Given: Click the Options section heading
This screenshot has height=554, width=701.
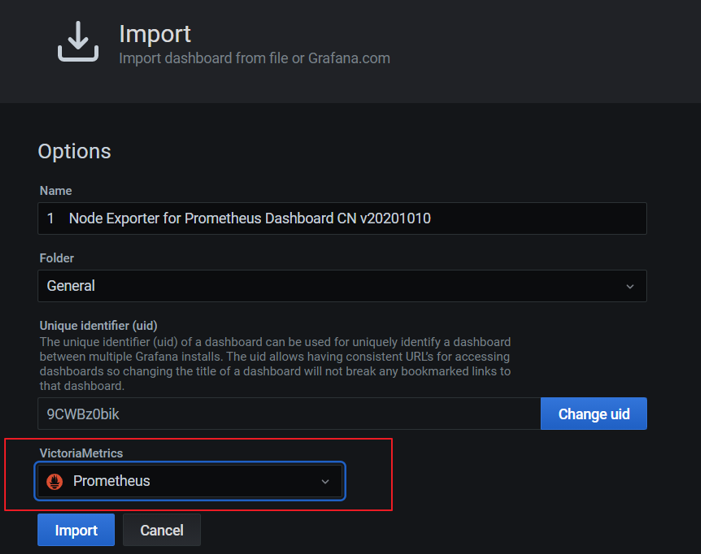Looking at the screenshot, I should (x=74, y=152).
